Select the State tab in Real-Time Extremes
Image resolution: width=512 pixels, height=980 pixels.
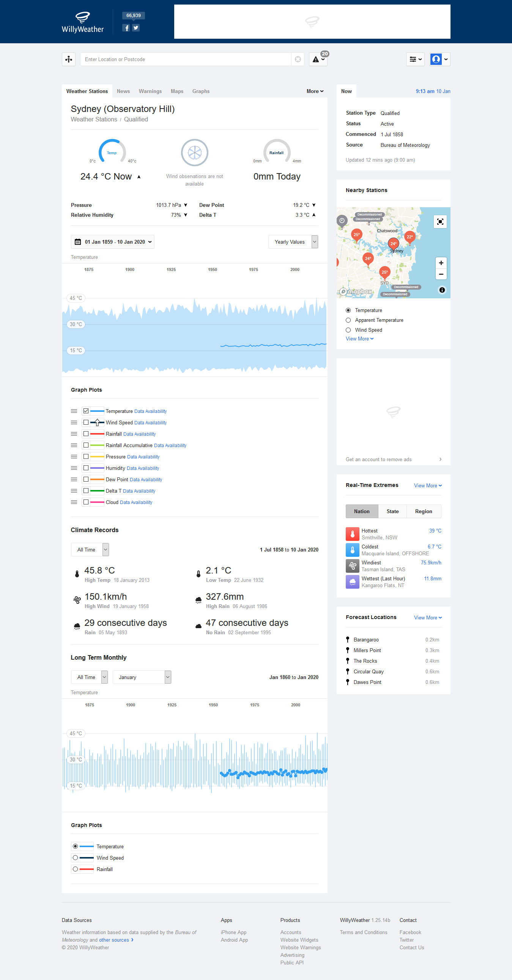[x=392, y=511]
